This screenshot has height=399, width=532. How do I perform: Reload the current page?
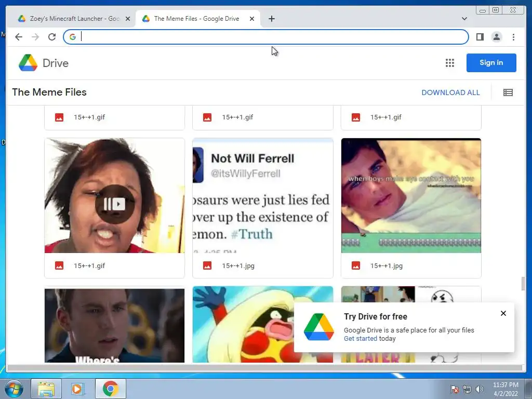point(52,37)
